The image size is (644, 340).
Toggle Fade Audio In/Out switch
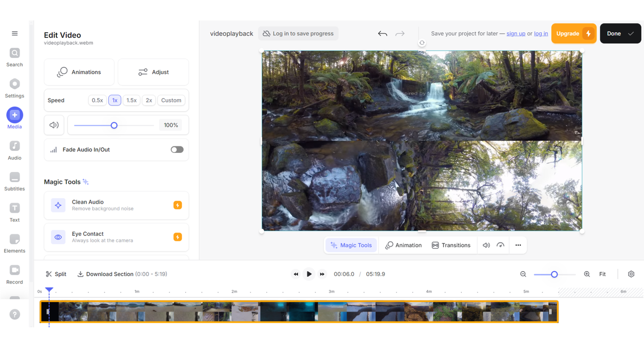click(x=177, y=149)
